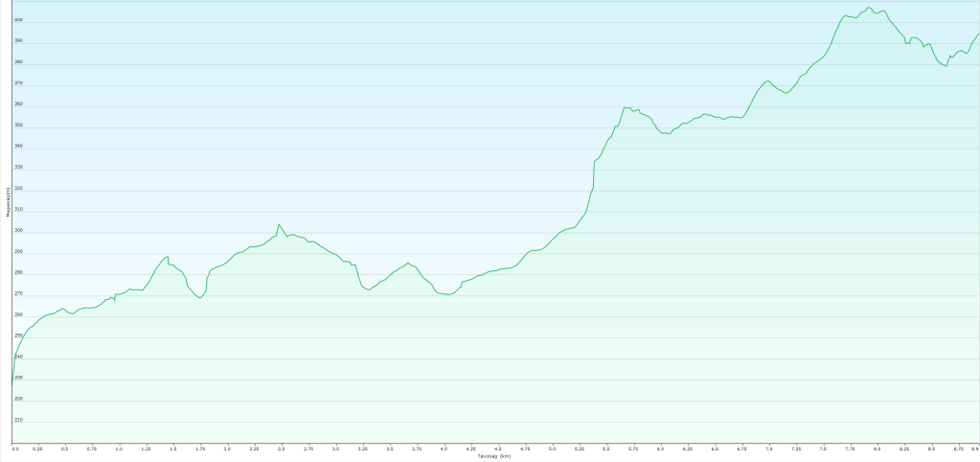Click the 1.0 tick label on distance axis
The width and height of the screenshot is (980, 462).
[x=119, y=449]
